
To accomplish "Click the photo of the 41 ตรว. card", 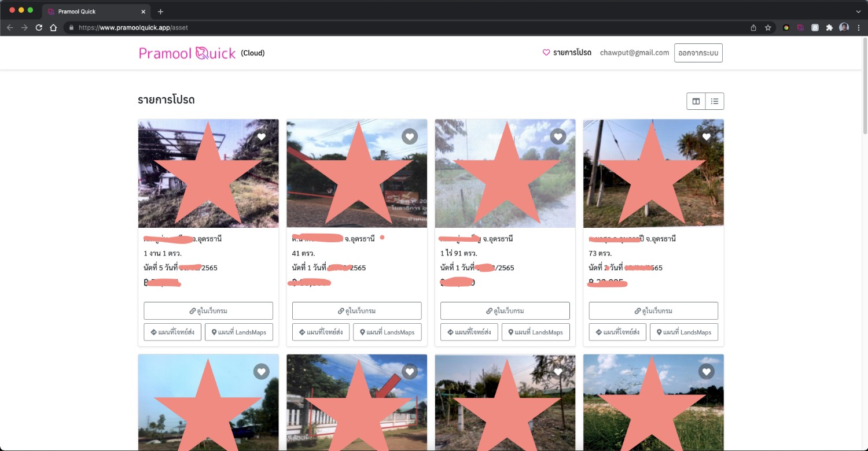I will coord(356,173).
